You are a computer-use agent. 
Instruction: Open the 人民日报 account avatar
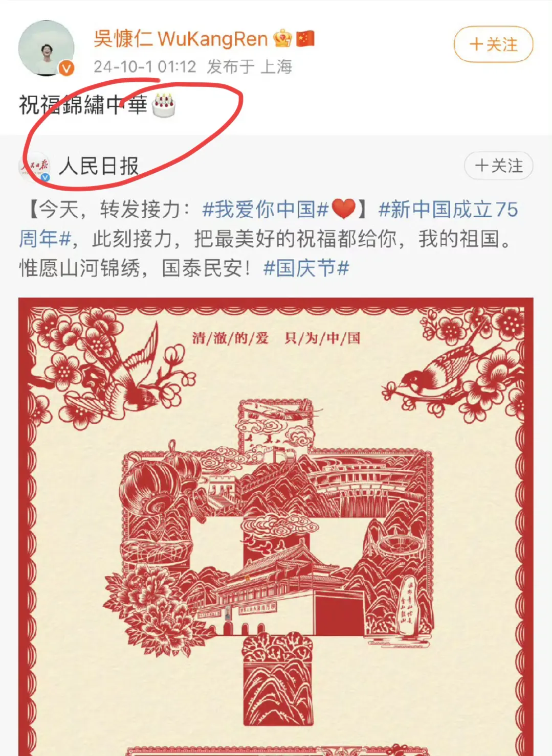35,167
